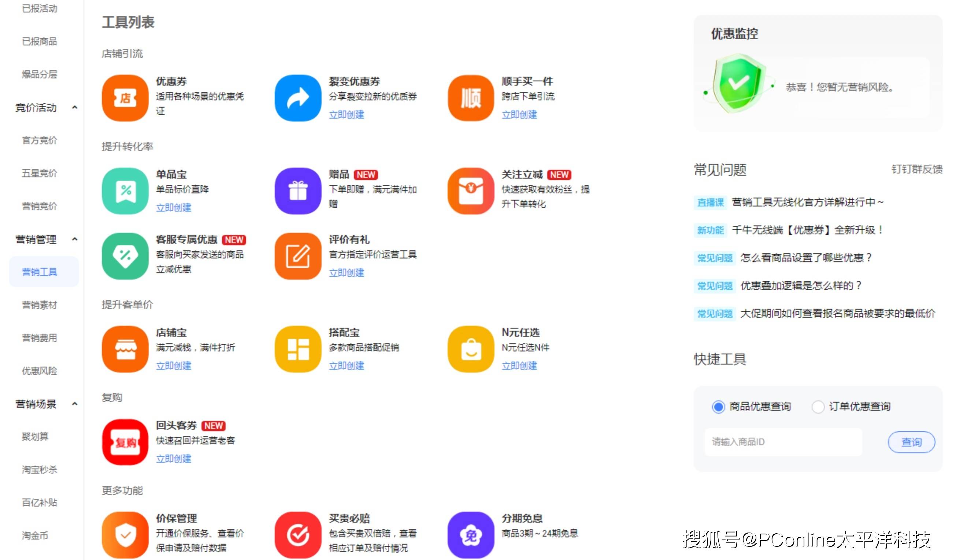
Task: Open the 客服专属优惠 green tag icon
Action: pos(125,256)
